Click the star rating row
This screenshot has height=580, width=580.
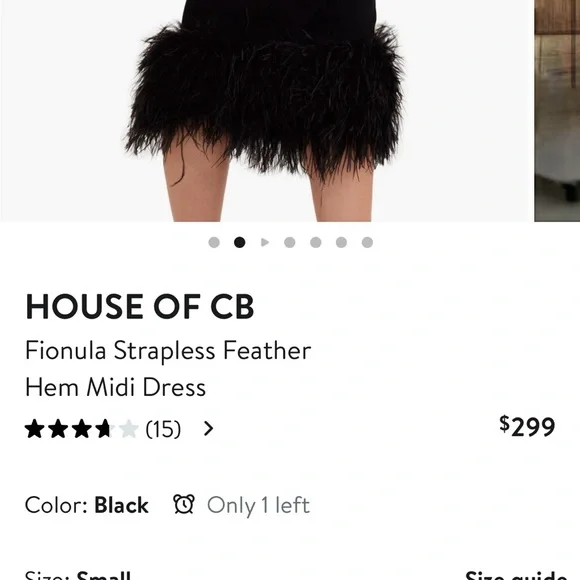(x=81, y=429)
